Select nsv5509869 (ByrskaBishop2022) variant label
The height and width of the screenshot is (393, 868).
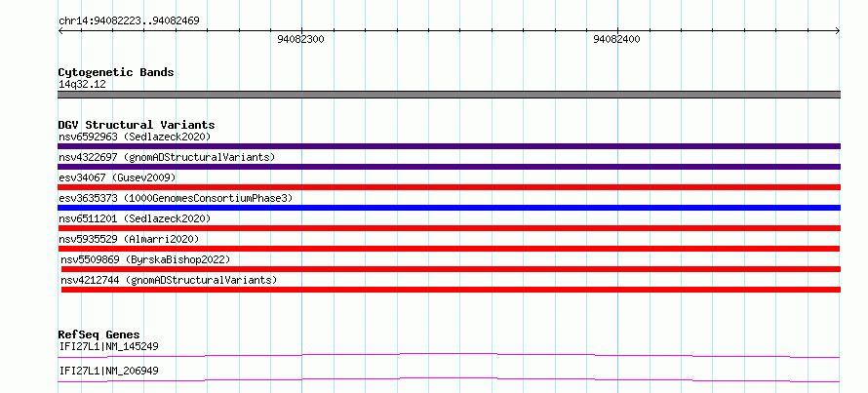point(145,259)
